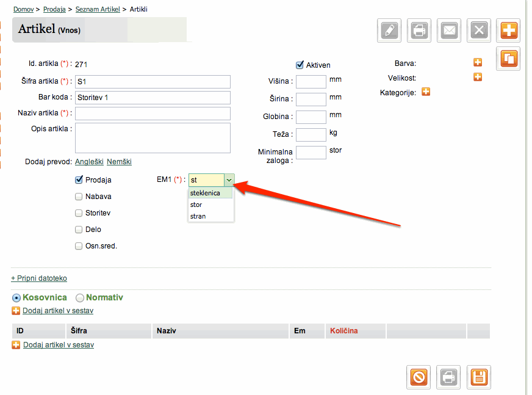Image resolution: width=532 pixels, height=395 pixels.
Task: Click the Širina input field
Action: [311, 100]
